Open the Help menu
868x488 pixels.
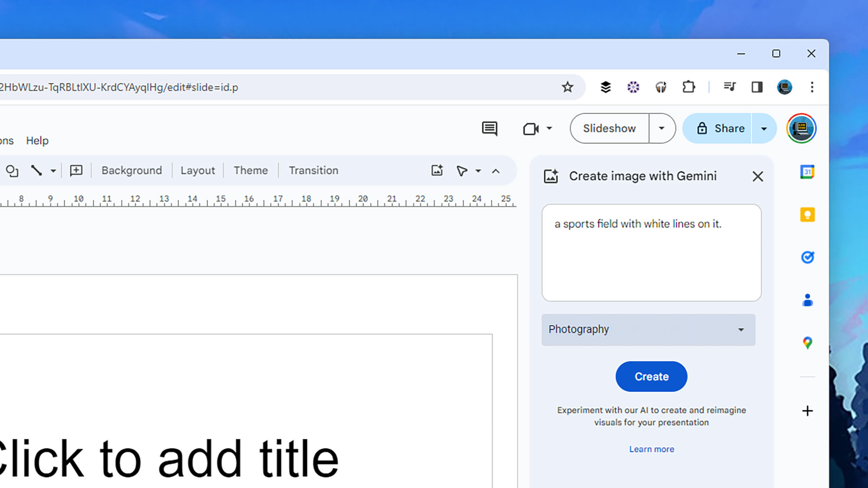pyautogui.click(x=37, y=141)
